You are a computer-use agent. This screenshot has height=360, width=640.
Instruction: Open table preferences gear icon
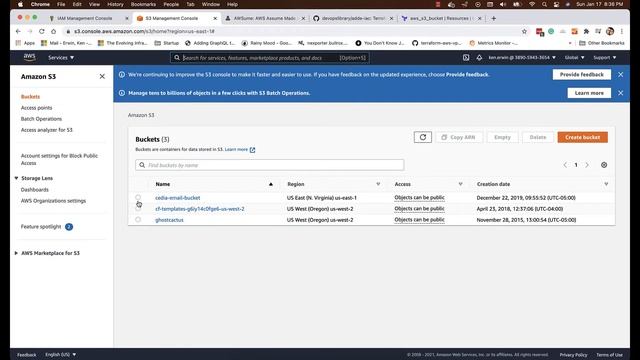pyautogui.click(x=604, y=165)
